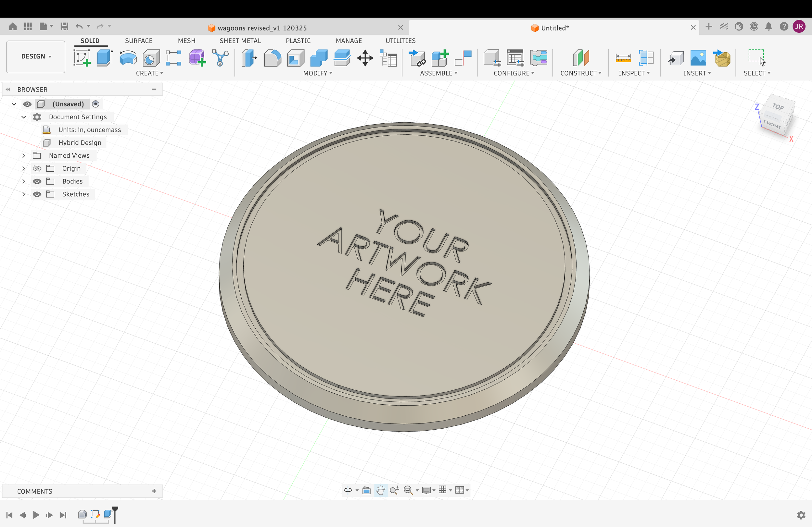The width and height of the screenshot is (812, 527).
Task: Show the hidden Origin folder
Action: point(37,168)
